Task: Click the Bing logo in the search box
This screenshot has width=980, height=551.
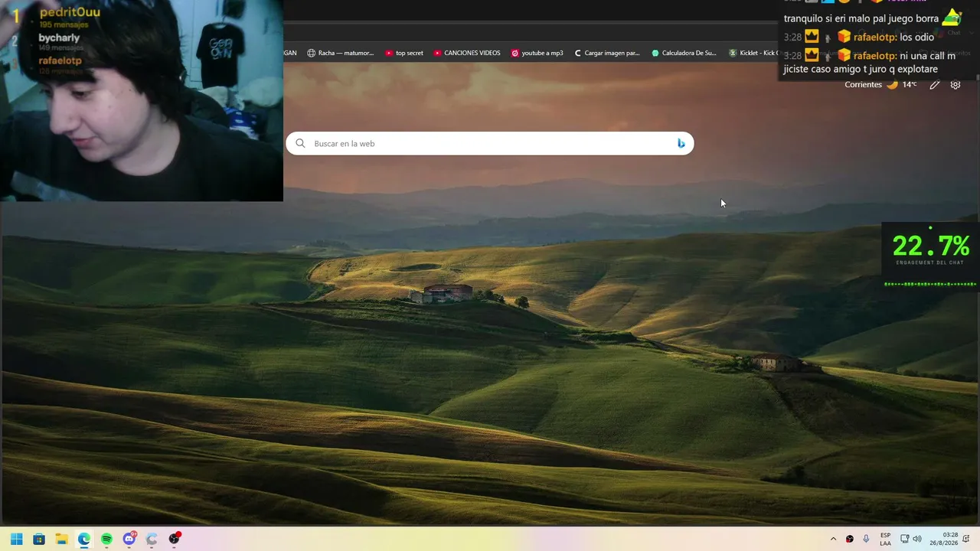Action: [681, 143]
